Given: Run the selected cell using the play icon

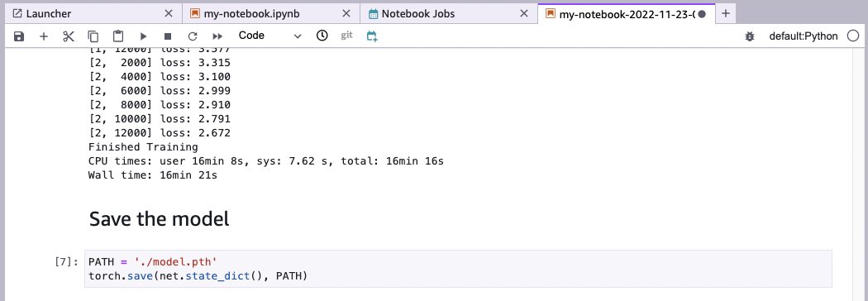Looking at the screenshot, I should click(x=143, y=36).
